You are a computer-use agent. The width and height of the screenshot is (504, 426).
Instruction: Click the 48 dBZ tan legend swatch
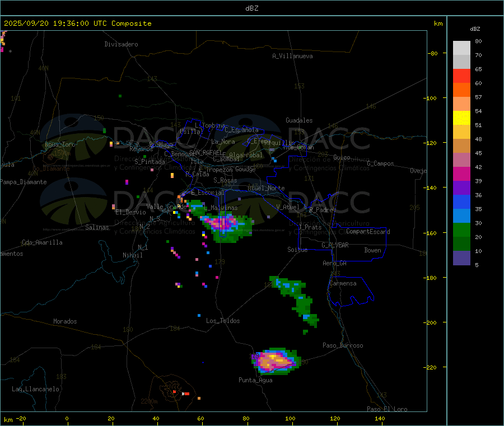point(461,146)
